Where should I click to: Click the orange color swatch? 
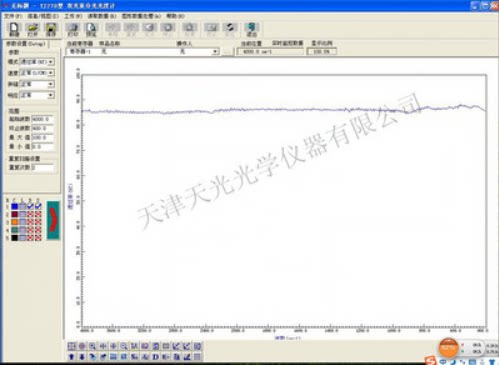click(x=15, y=222)
